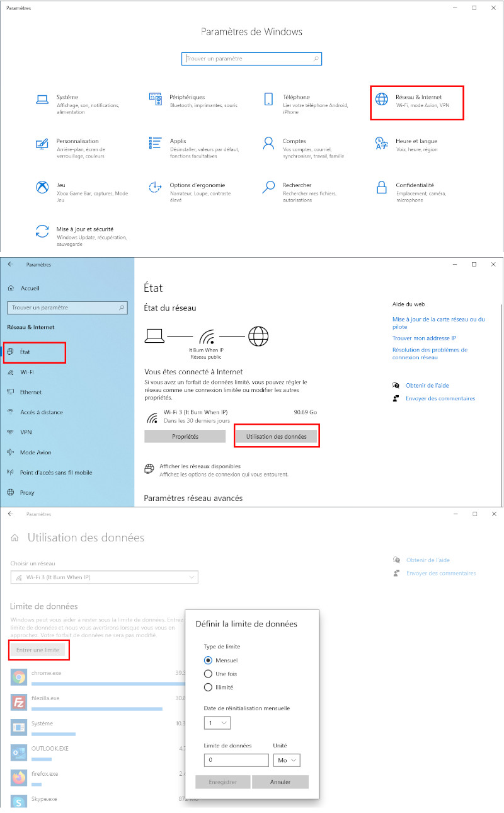Click globe icon next to Afficher les réseaux disponibles
Screen dimensions: 504x813
[149, 469]
